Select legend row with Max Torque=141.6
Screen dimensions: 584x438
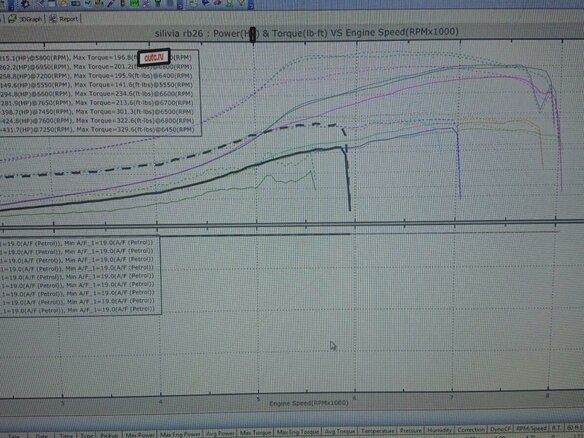click(97, 85)
